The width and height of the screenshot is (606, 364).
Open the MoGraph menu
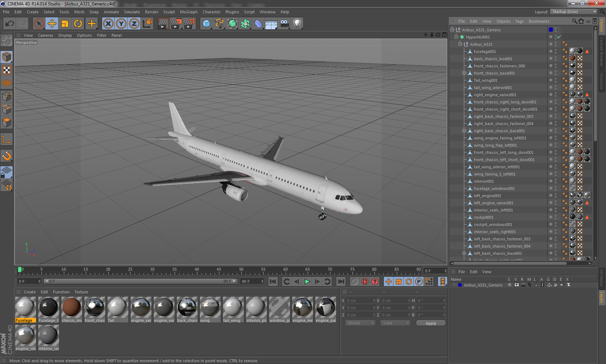[189, 12]
